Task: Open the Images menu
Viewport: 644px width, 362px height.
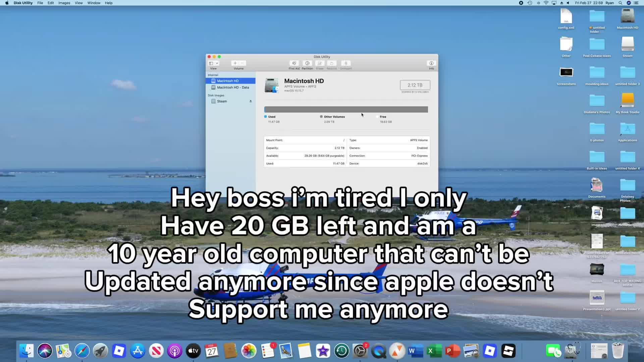Action: (64, 3)
